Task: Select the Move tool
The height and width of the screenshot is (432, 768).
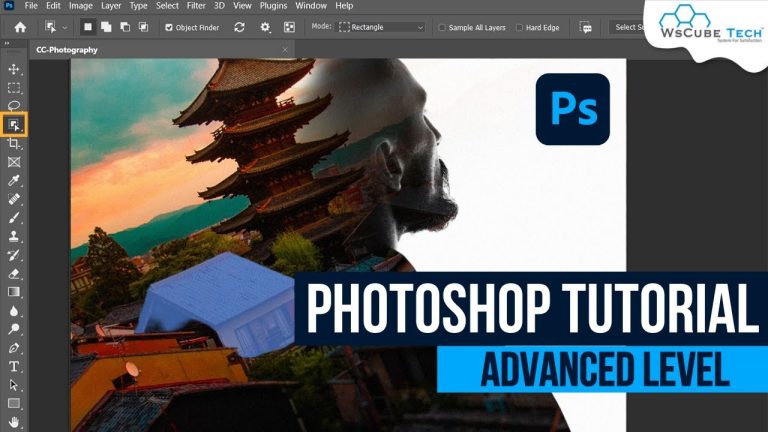Action: 14,69
